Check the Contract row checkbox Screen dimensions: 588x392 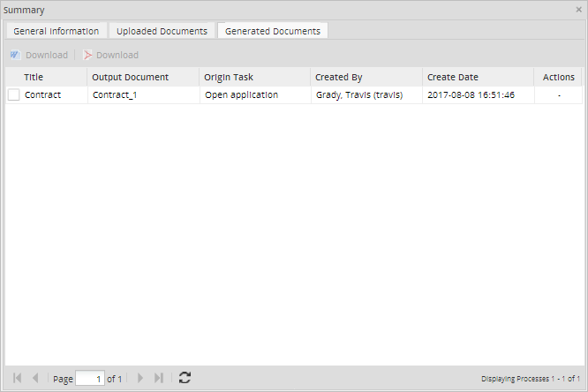tap(14, 94)
